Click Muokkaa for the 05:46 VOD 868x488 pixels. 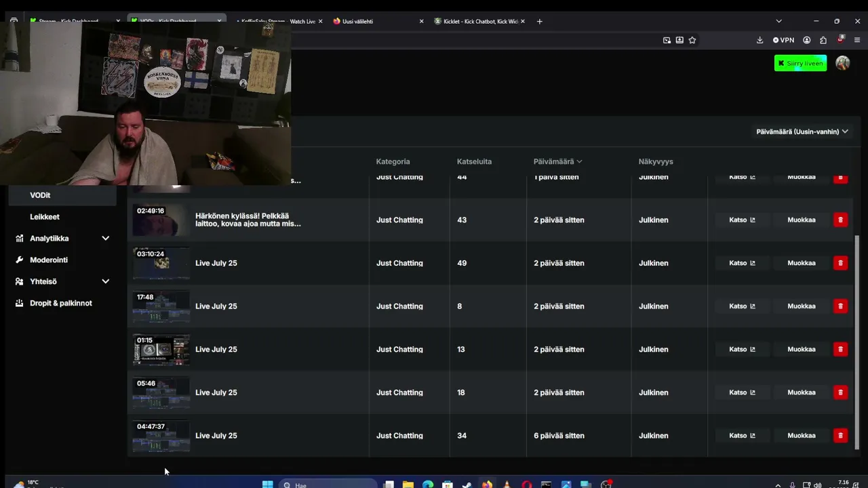[801, 392]
